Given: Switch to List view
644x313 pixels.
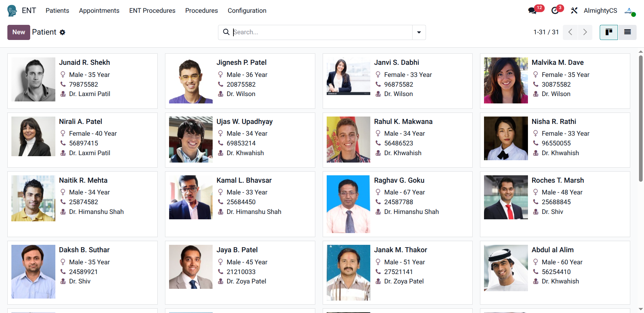Looking at the screenshot, I should pos(627,32).
